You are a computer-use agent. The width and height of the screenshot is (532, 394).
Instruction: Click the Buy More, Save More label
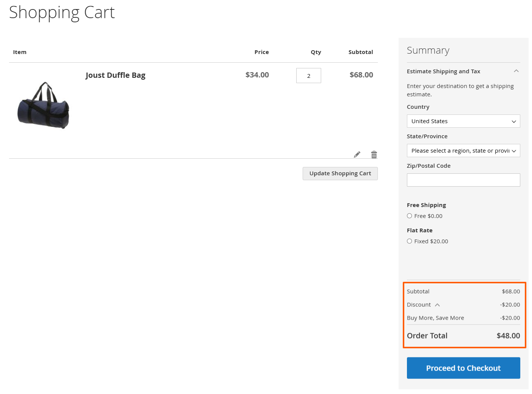tap(435, 318)
